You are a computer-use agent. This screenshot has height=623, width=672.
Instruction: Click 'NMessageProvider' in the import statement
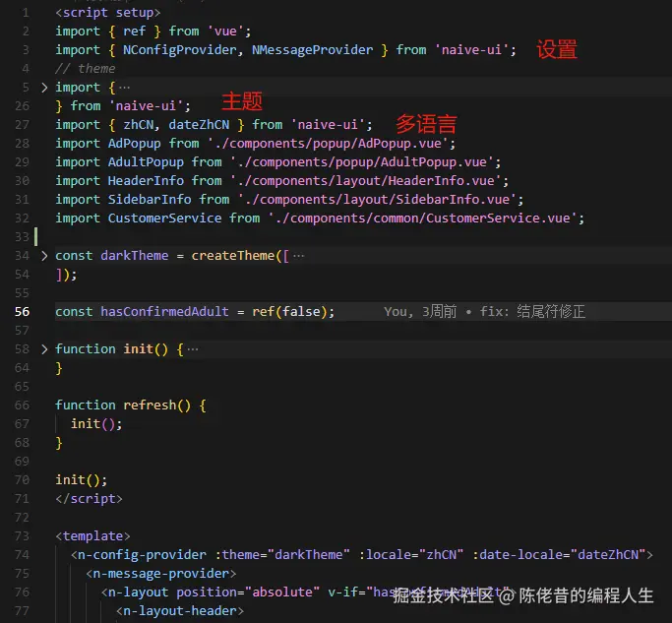click(313, 50)
